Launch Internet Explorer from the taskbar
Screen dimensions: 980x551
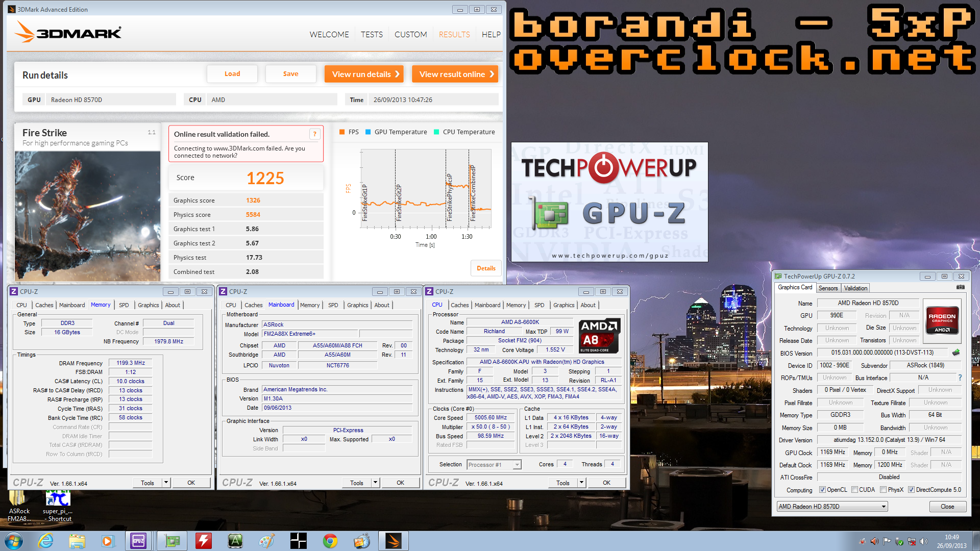click(x=45, y=541)
